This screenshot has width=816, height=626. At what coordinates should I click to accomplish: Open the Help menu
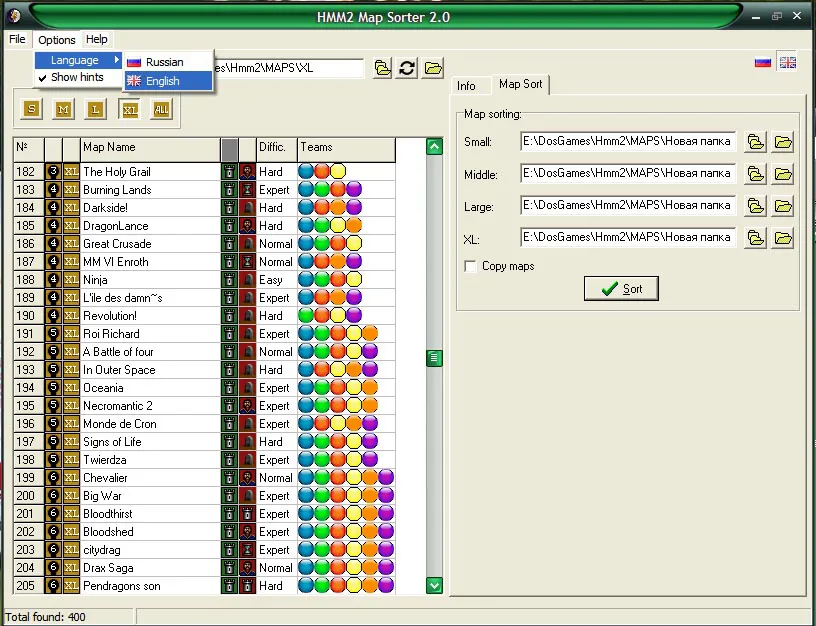[x=97, y=40]
